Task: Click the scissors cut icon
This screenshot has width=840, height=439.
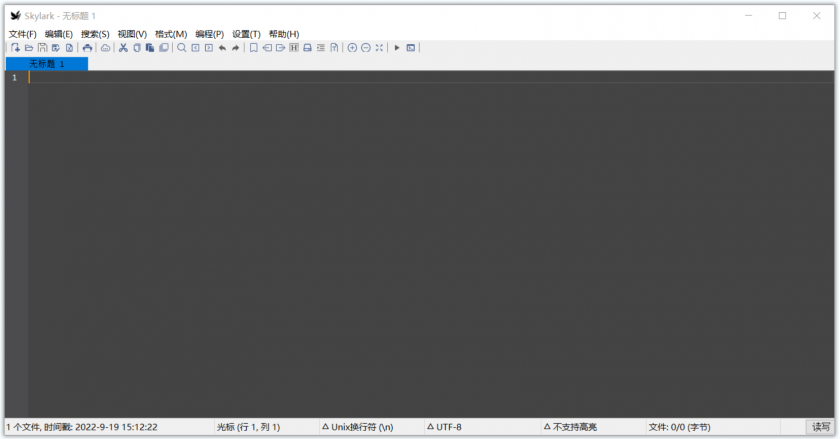Action: (x=123, y=48)
